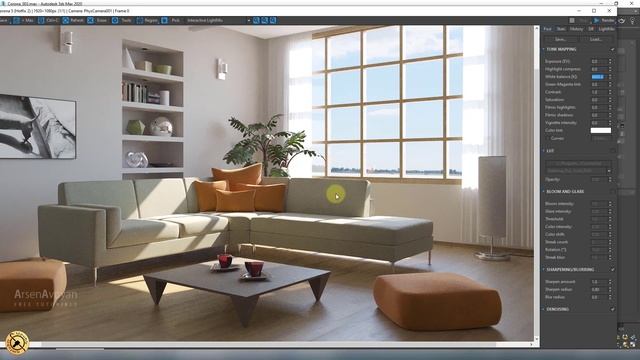This screenshot has width=640, height=360.
Task: Click the Green-Magenta tint value field
Action: pos(598,84)
